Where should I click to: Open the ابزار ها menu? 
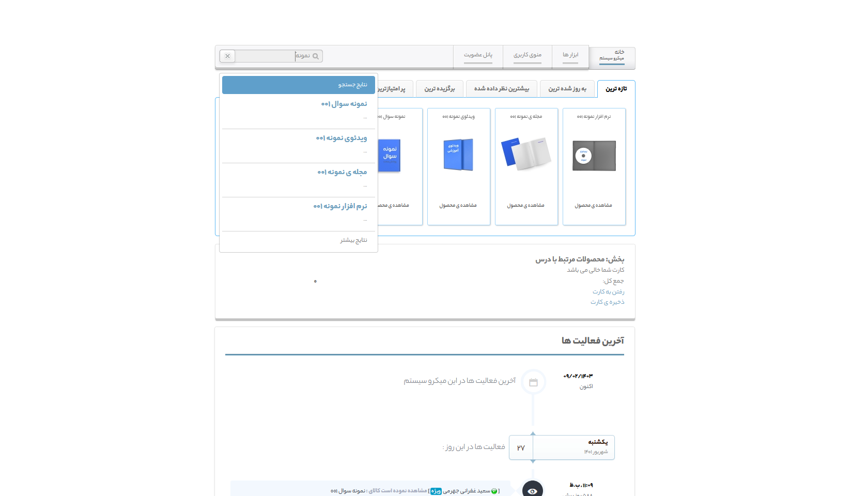pos(570,55)
